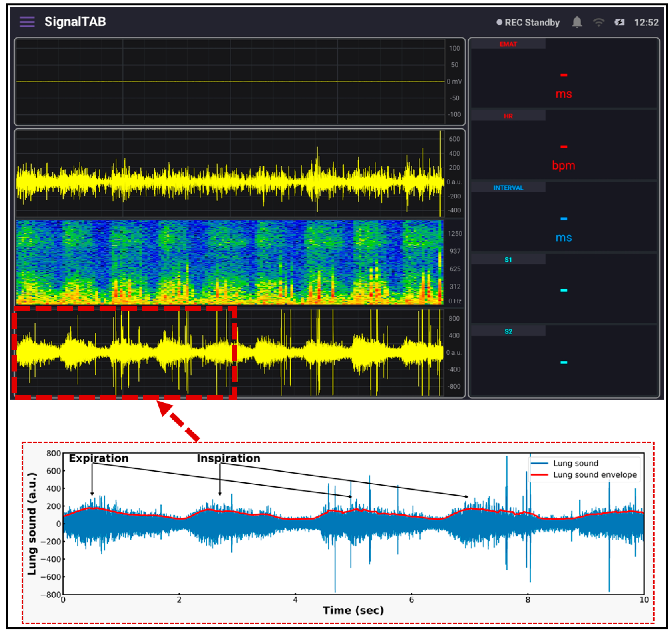Click the Inspiration annotation label
Screen dimensions: 672x633
[229, 458]
